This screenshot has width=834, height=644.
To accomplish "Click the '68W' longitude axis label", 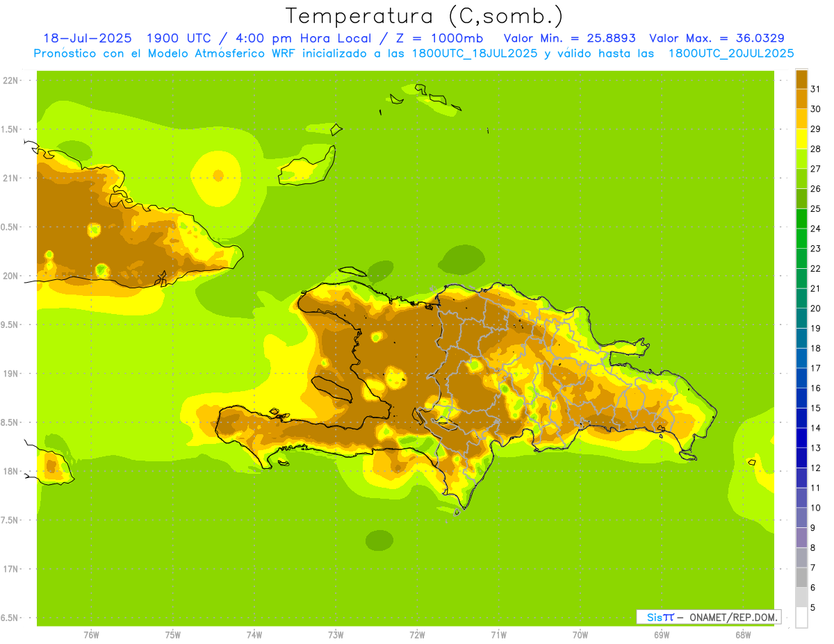I will click(x=743, y=635).
